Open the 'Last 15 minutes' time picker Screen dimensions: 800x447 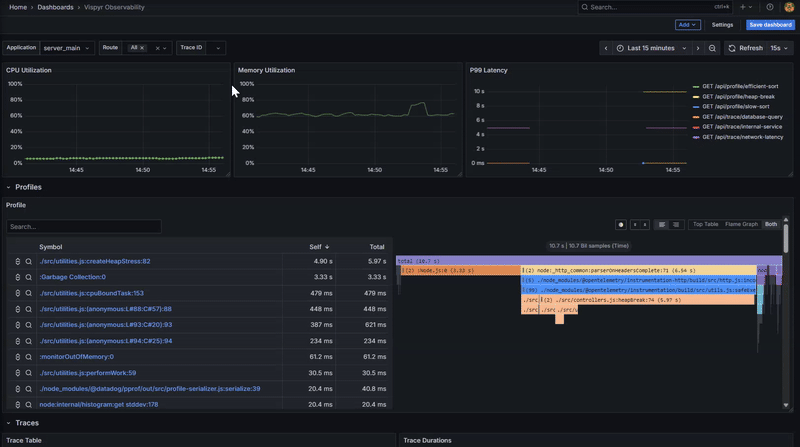point(653,48)
